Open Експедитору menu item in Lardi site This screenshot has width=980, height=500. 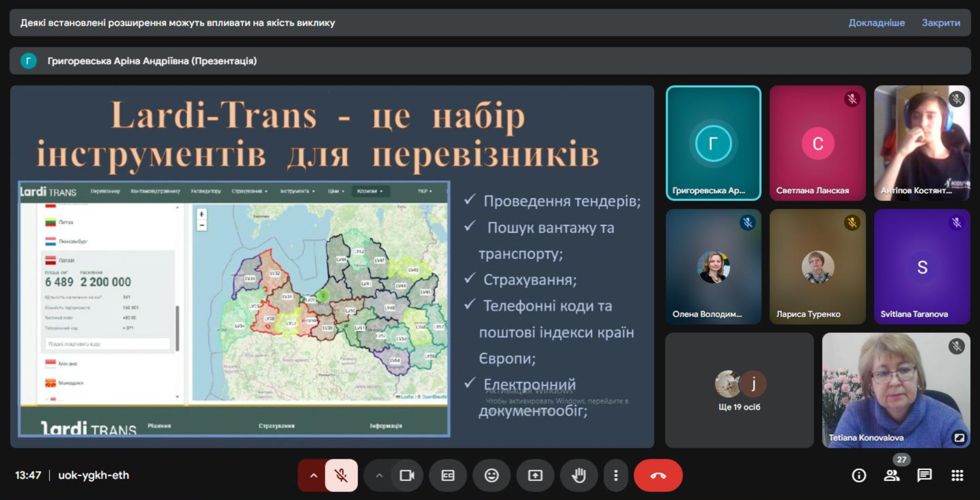tap(206, 191)
